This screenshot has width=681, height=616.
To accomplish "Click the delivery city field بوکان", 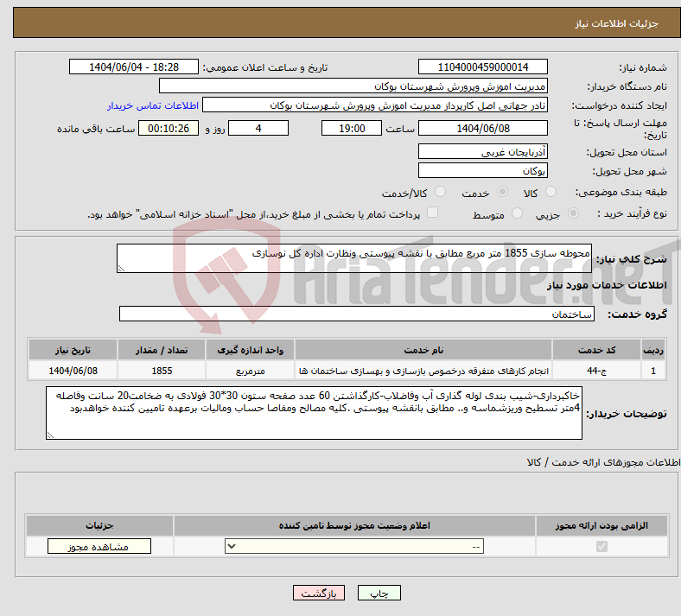I will pos(483,170).
